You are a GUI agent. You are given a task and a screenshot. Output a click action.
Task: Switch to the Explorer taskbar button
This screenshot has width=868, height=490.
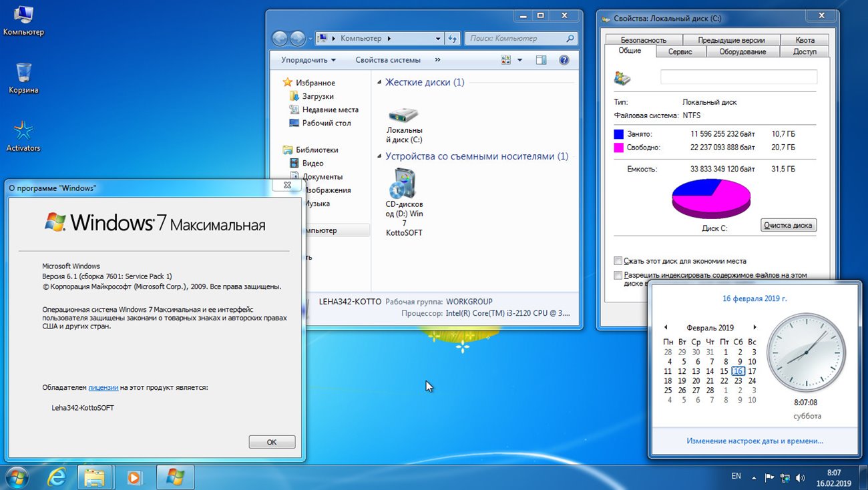pyautogui.click(x=95, y=477)
